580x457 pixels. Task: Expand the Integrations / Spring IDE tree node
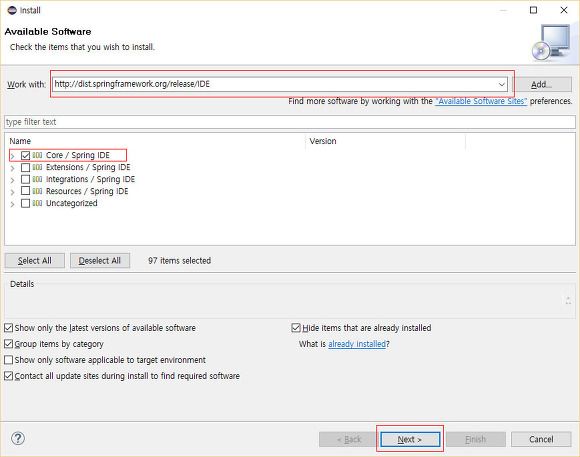click(13, 180)
